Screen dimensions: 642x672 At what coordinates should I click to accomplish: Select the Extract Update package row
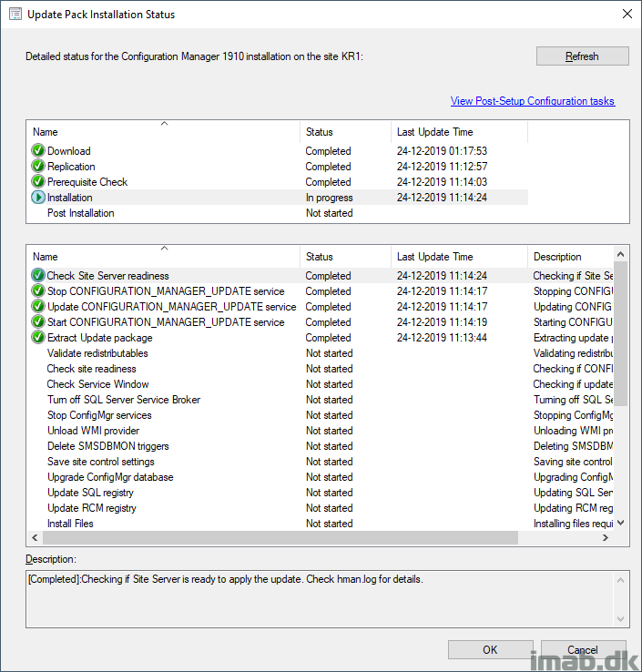click(321, 337)
